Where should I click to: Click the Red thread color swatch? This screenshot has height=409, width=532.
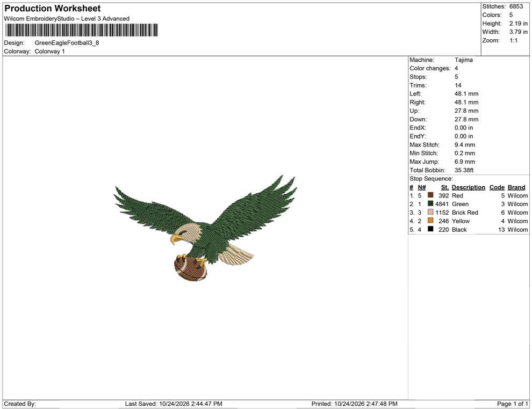pos(430,195)
